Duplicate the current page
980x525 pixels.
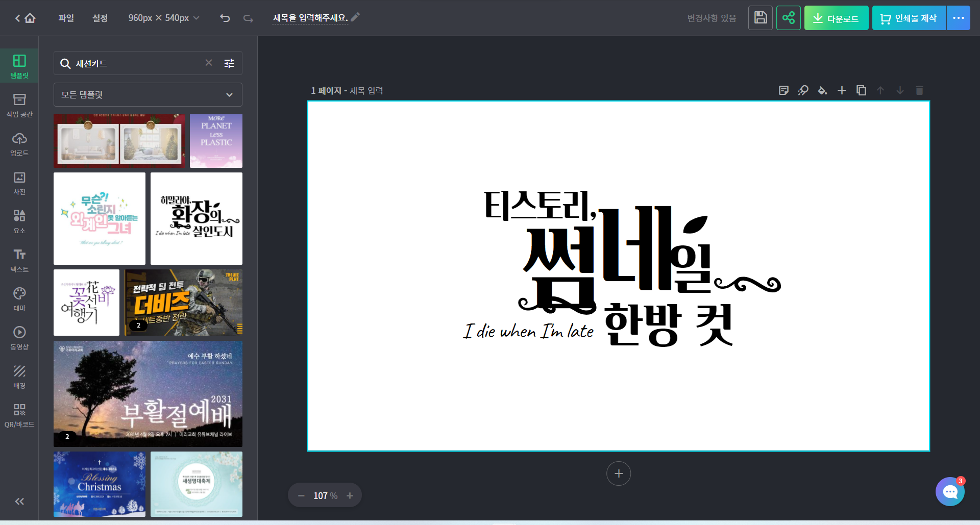861,90
